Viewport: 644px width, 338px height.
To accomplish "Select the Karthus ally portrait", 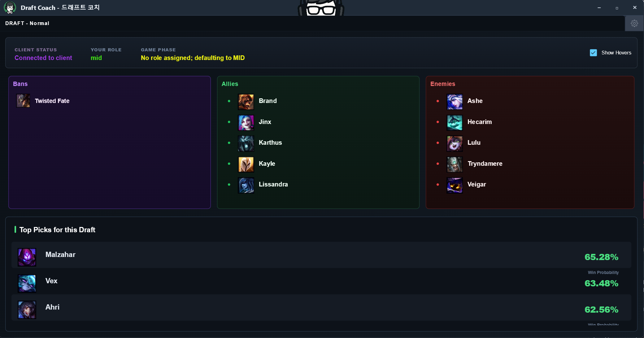I will click(246, 143).
